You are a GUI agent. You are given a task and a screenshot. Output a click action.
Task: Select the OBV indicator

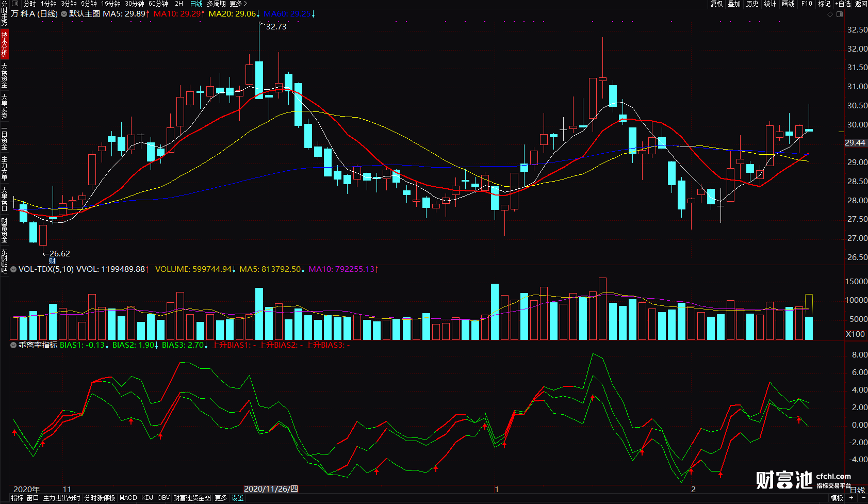(163, 498)
